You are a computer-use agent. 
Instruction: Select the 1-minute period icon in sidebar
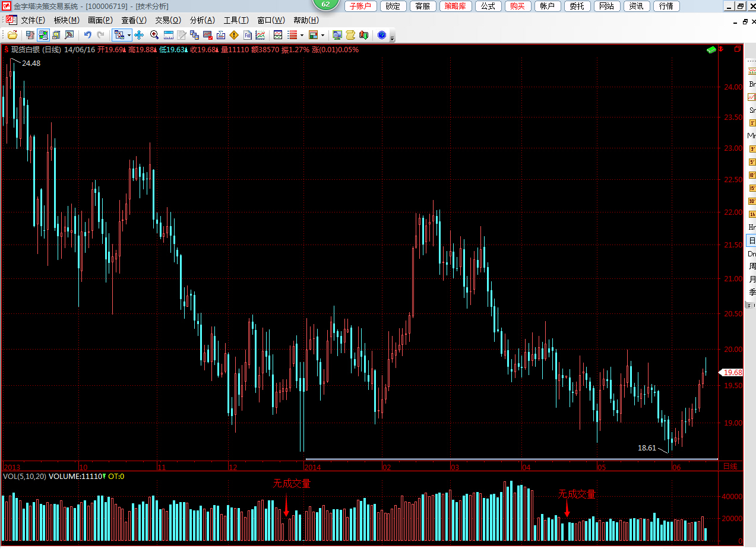[752, 123]
